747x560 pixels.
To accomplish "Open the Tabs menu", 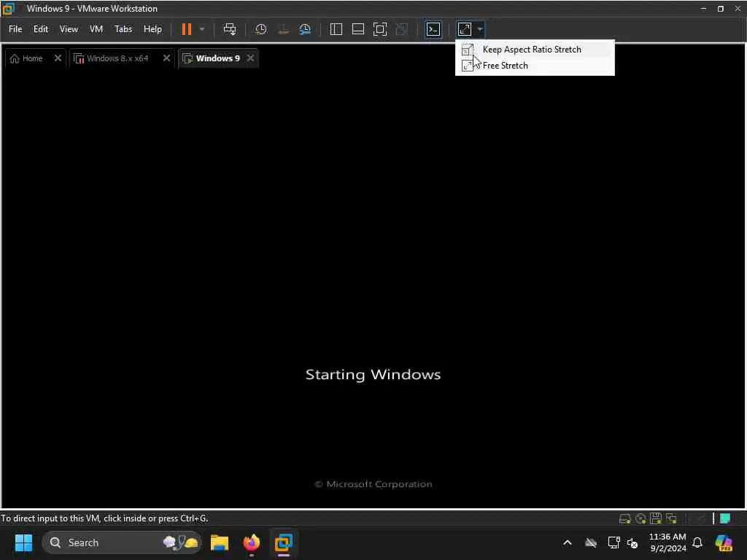I will (x=123, y=29).
